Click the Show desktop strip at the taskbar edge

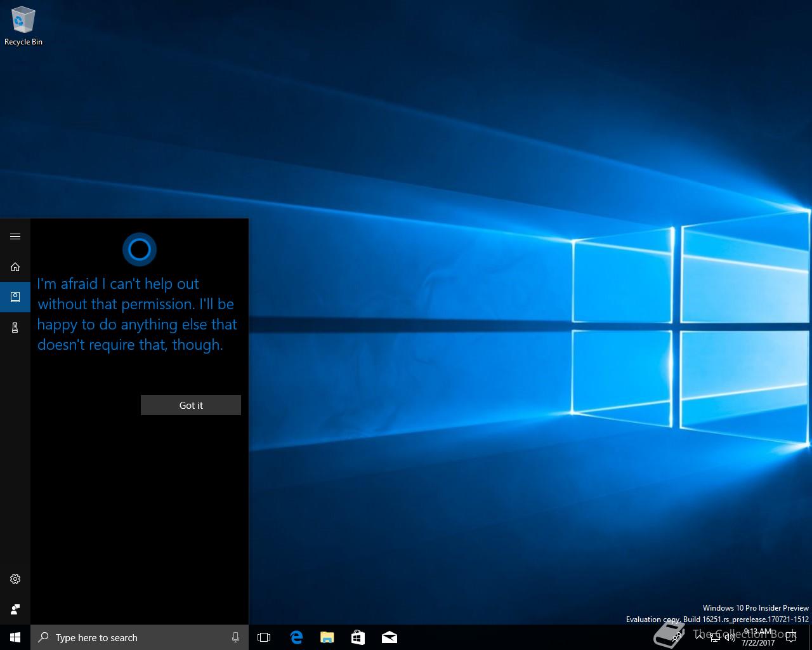810,637
